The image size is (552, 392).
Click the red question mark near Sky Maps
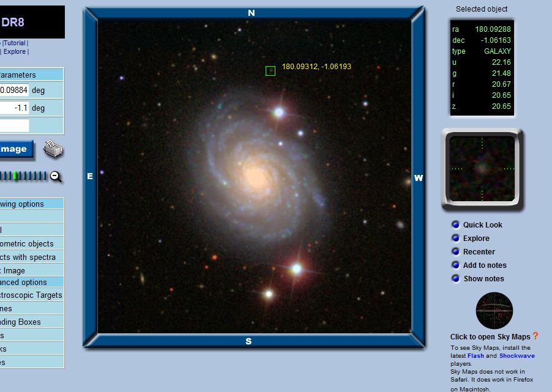535,336
